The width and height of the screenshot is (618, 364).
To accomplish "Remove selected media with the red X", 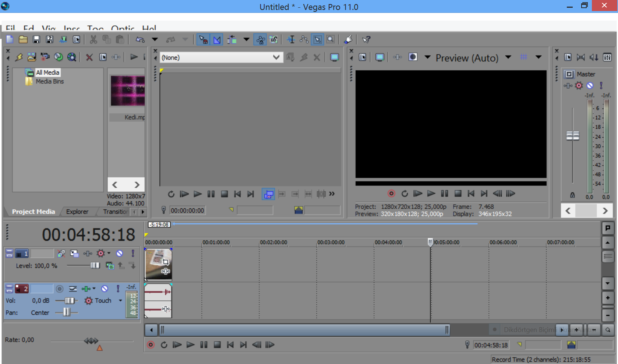I will pyautogui.click(x=89, y=57).
